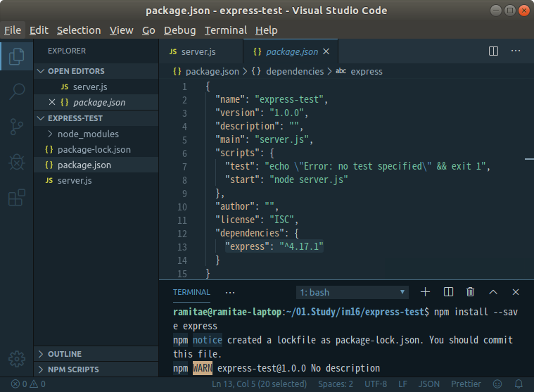Screen dimensions: 534x392
Task: Open the Extensions view icon
Action: [17, 198]
